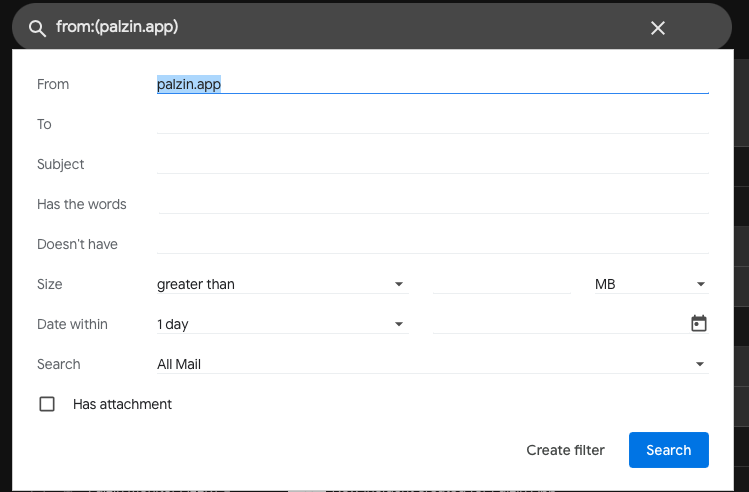Click the Doesn't have input field
The height and width of the screenshot is (492, 749).
tap(432, 244)
